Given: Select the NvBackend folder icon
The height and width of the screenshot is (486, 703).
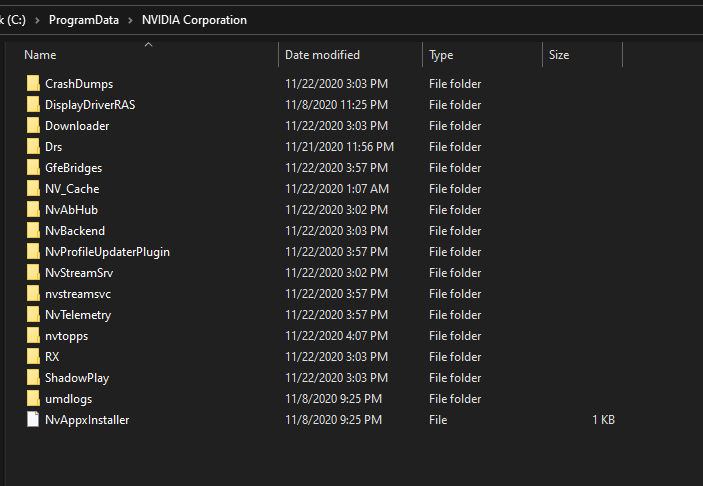Looking at the screenshot, I should point(33,230).
